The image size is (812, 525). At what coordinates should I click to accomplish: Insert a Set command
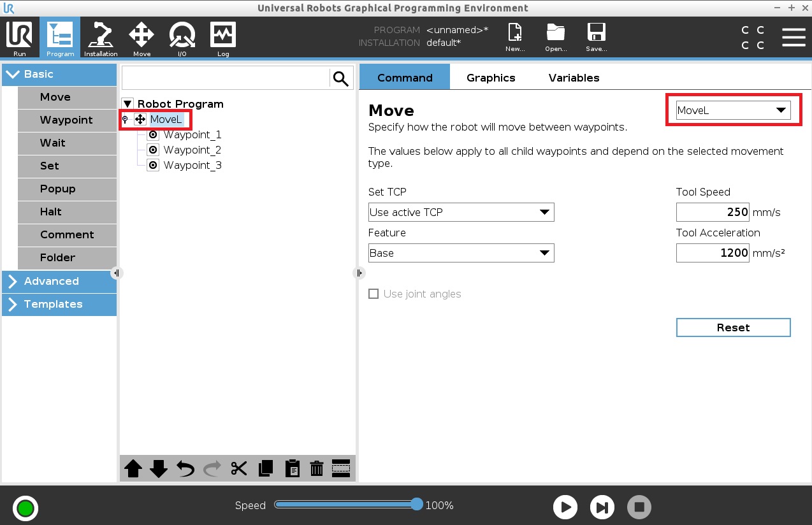coord(67,166)
